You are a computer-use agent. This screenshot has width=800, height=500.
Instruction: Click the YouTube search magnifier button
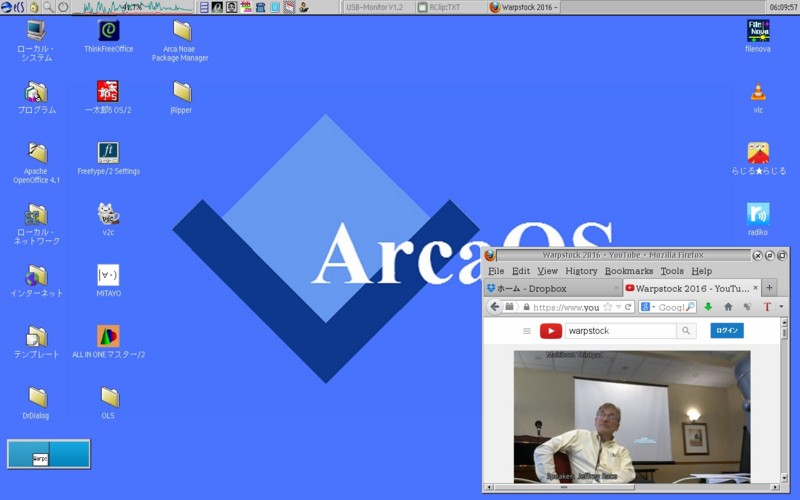click(x=686, y=331)
